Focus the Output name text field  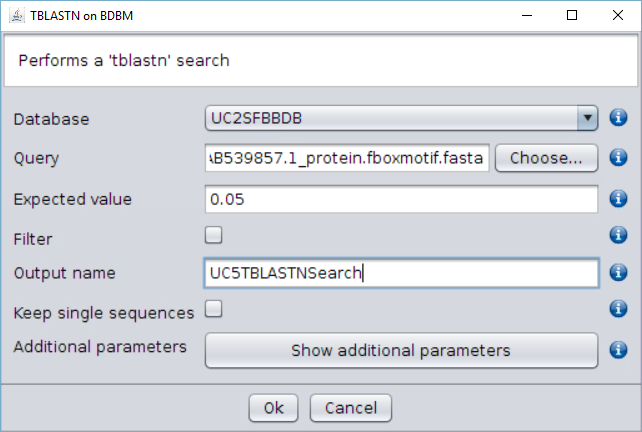(401, 272)
